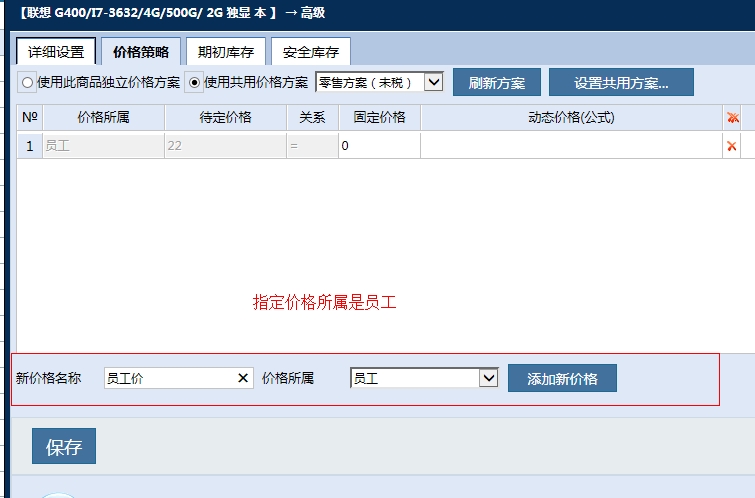Select 使用此商品独立价格方案 radio button
This screenshot has height=498, width=755.
[27, 82]
